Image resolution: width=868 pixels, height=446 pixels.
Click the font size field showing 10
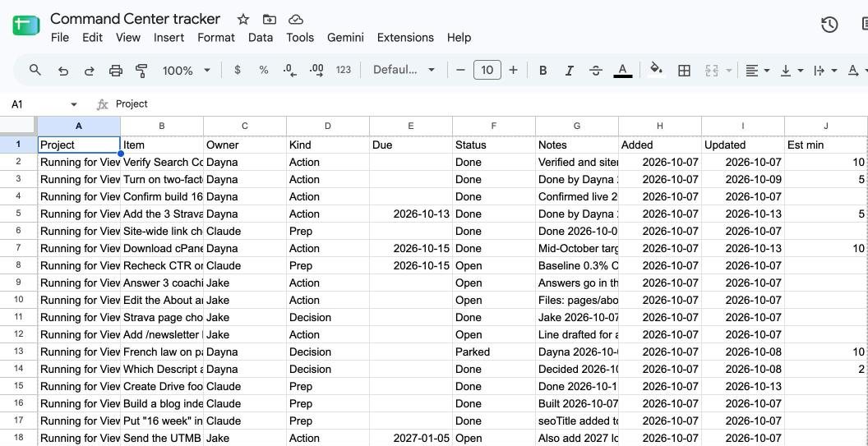487,71
